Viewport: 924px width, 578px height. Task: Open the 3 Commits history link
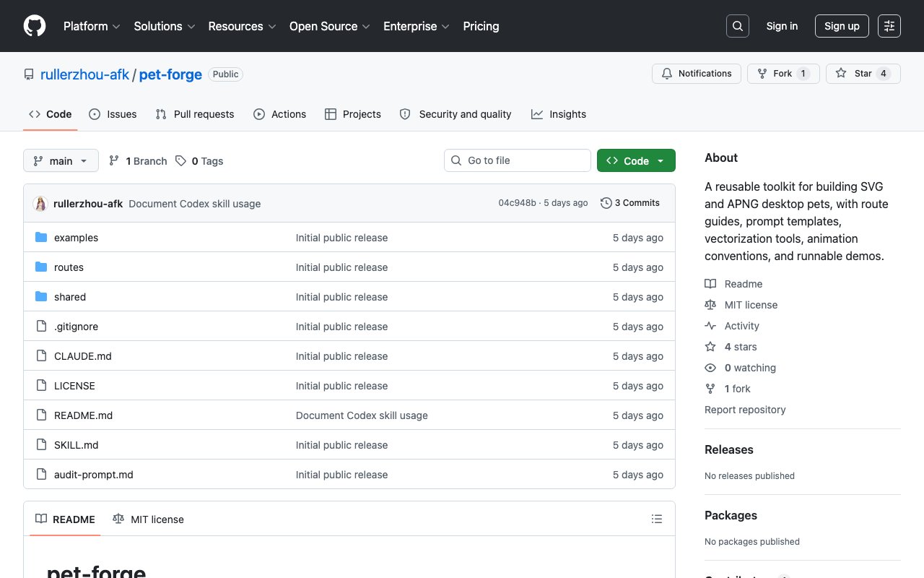(630, 203)
